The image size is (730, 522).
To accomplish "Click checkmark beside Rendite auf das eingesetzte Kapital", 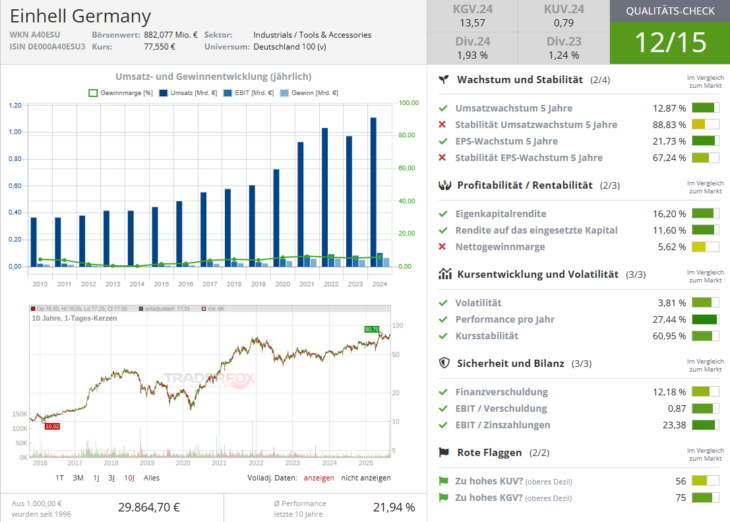I will (443, 230).
